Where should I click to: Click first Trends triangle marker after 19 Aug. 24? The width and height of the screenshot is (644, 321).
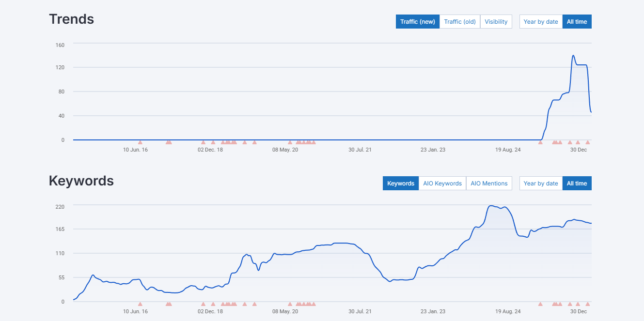coord(540,142)
